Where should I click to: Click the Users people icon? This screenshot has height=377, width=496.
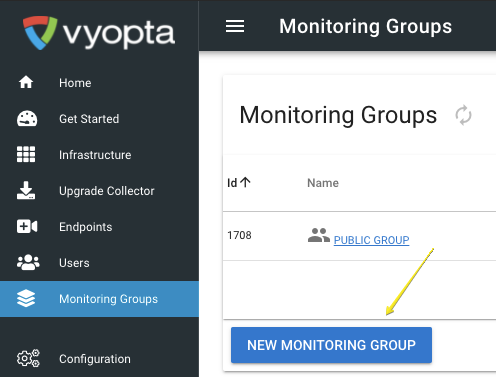point(28,262)
